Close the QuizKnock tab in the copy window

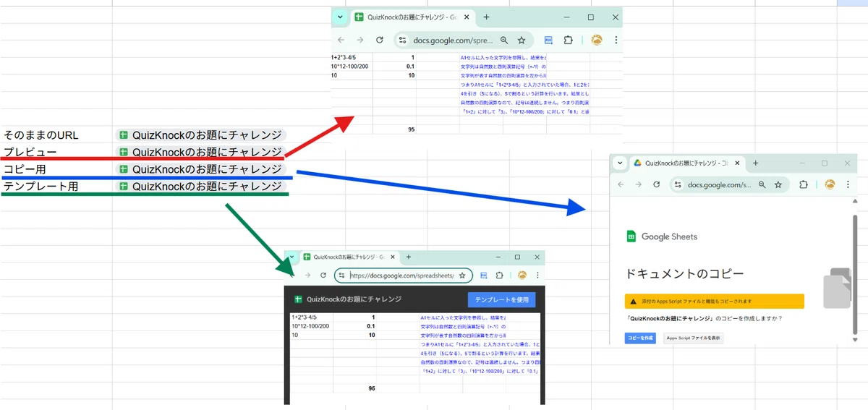point(737,163)
